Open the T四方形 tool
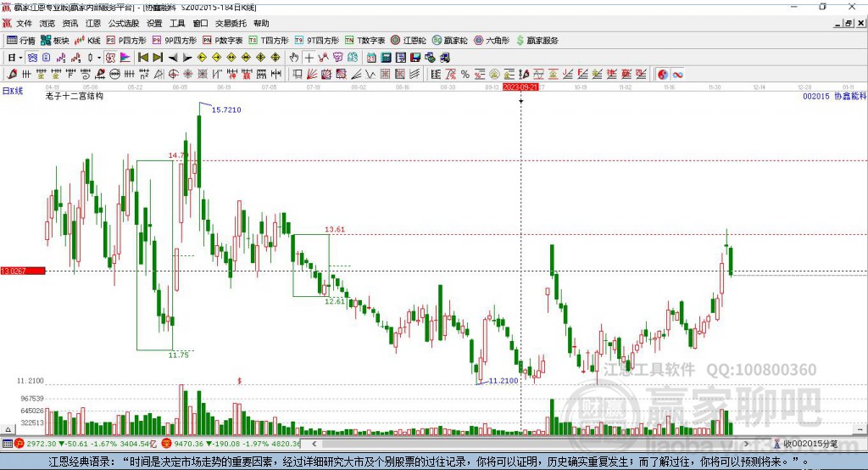 pyautogui.click(x=269, y=41)
